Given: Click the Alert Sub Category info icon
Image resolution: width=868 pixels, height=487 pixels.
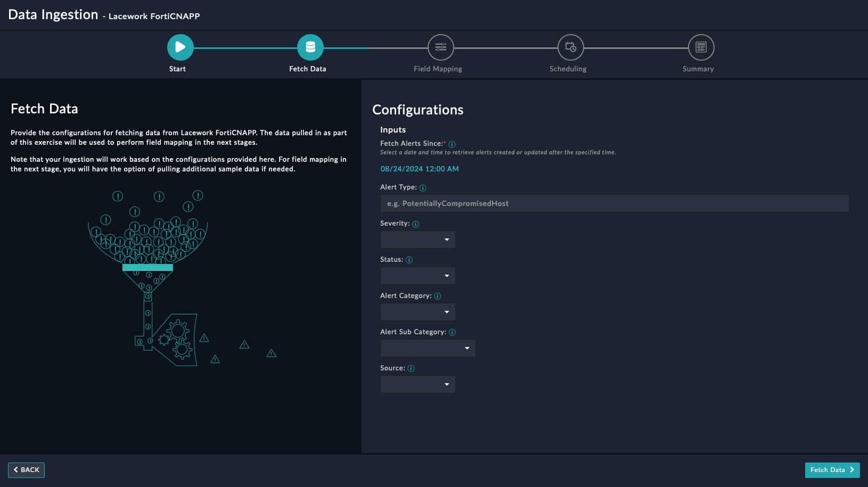Looking at the screenshot, I should (x=452, y=333).
